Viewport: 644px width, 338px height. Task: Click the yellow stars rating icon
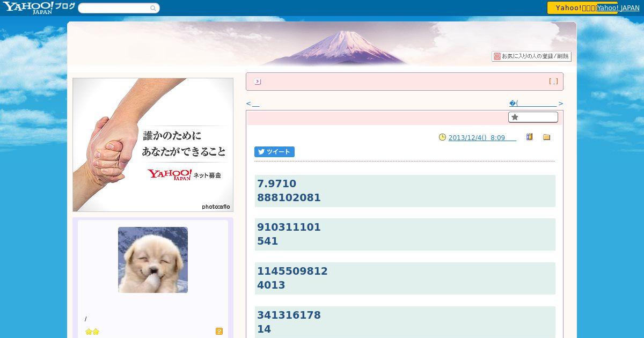[92, 332]
